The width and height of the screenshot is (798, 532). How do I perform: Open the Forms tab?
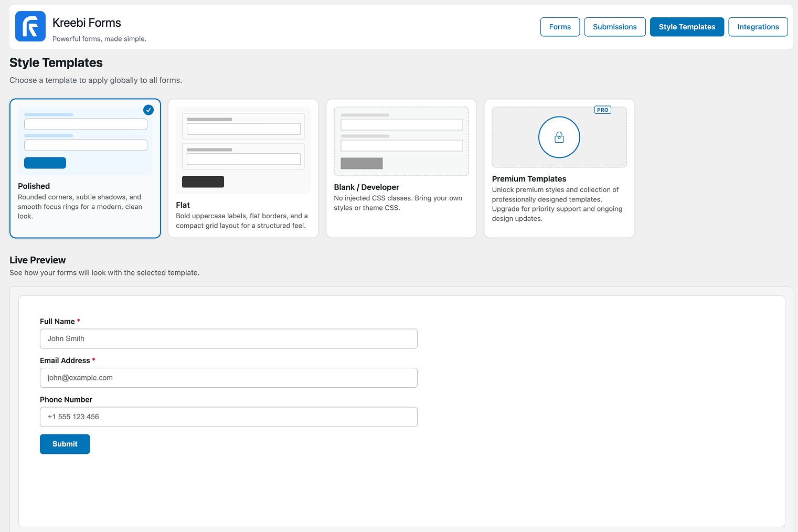coord(560,27)
